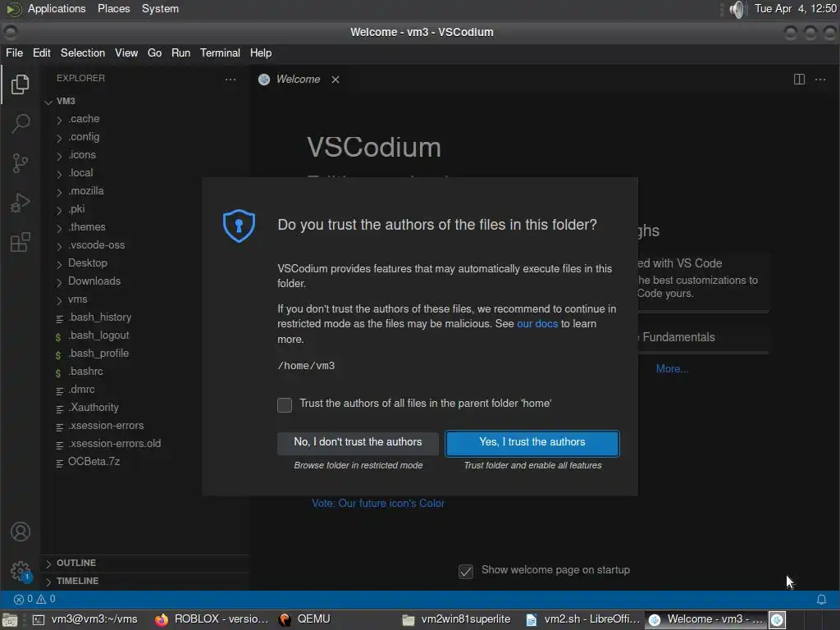Open the .Xauthority file
840x630 pixels.
pos(94,408)
